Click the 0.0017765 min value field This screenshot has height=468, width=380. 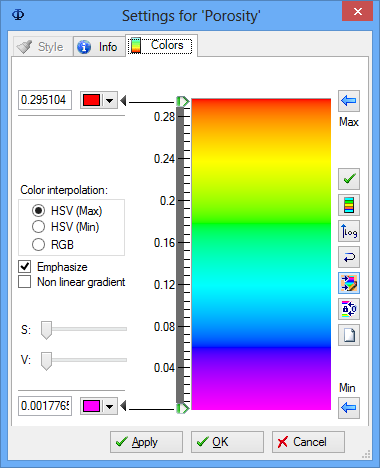coord(45,406)
